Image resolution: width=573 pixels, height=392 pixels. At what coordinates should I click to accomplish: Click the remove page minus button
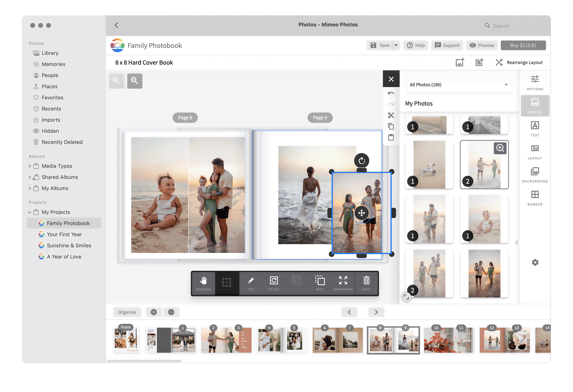click(x=171, y=312)
